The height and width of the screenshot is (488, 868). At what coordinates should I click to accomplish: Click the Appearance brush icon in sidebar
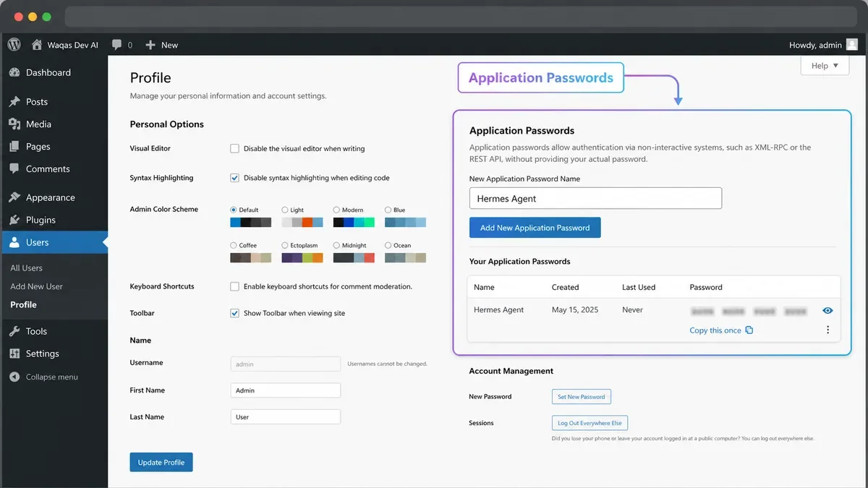coord(14,197)
